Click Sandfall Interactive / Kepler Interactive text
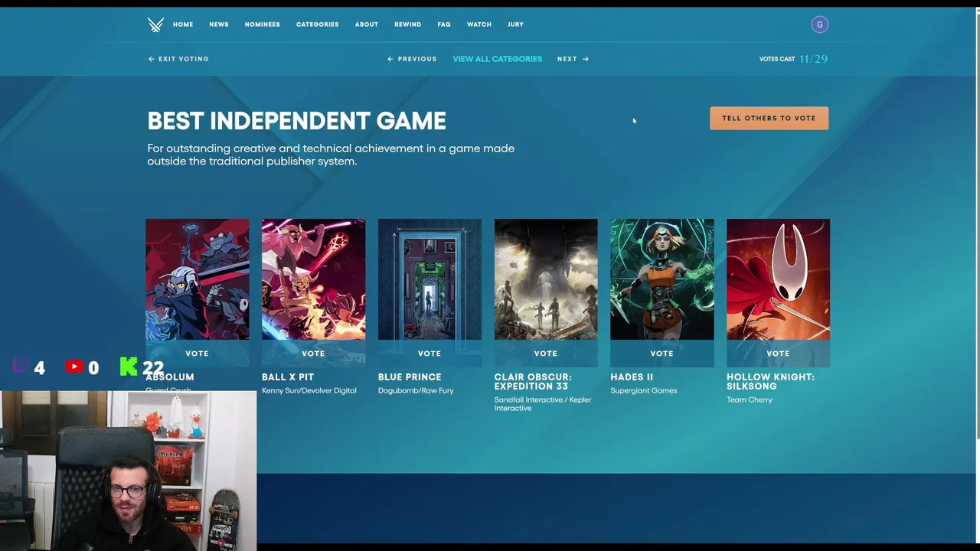Viewport: 980px width, 551px height. pos(543,404)
